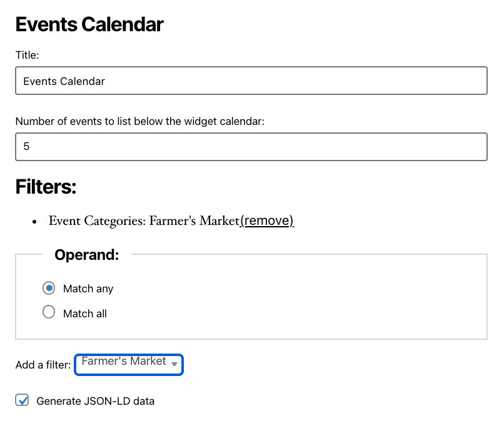Remove the Farmer's Market category filter
504x426 pixels.
click(267, 220)
